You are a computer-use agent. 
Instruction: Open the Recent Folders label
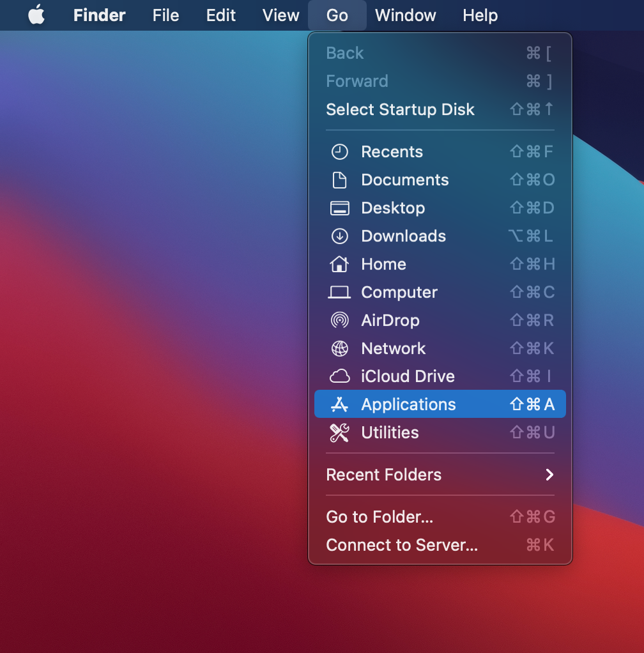(384, 475)
